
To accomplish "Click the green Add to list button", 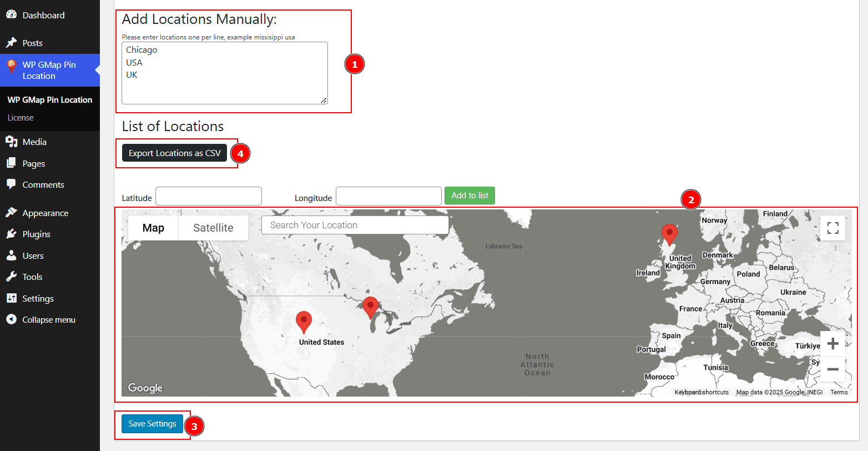I will coord(470,196).
